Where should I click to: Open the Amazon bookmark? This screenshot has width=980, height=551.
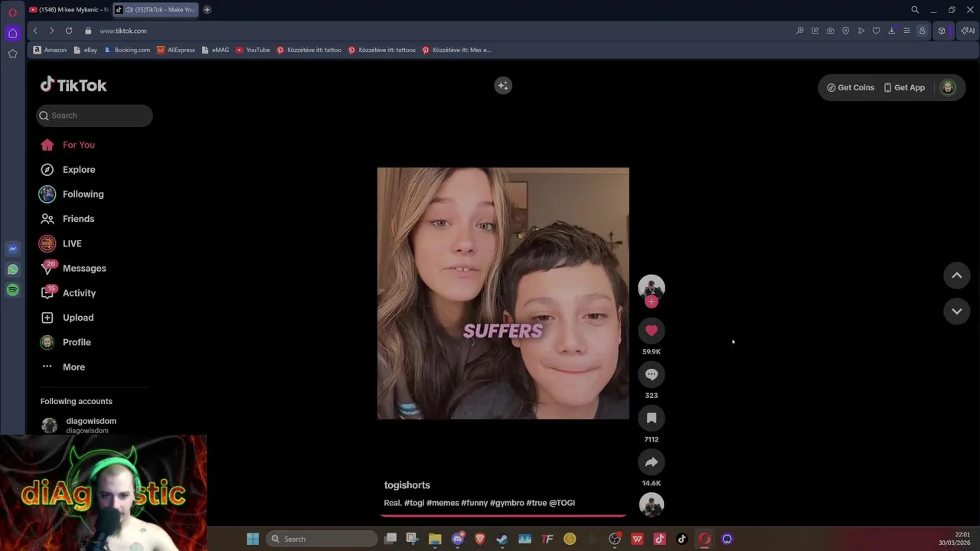point(50,50)
